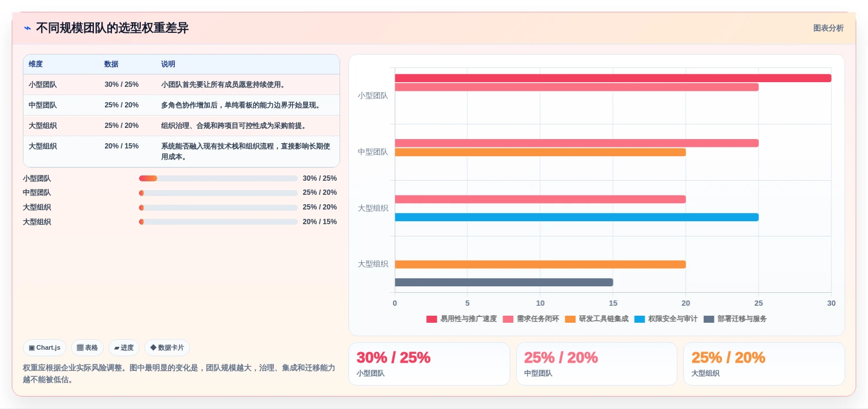Click the orange bar in the 中型团队 chart group
This screenshot has width=868, height=409.
click(540, 152)
